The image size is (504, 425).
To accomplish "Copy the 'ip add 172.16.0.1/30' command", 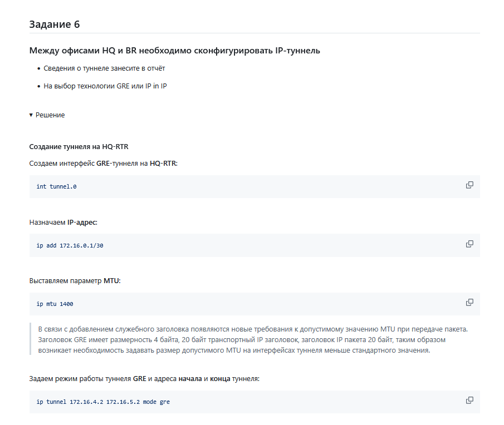I will coord(469,244).
